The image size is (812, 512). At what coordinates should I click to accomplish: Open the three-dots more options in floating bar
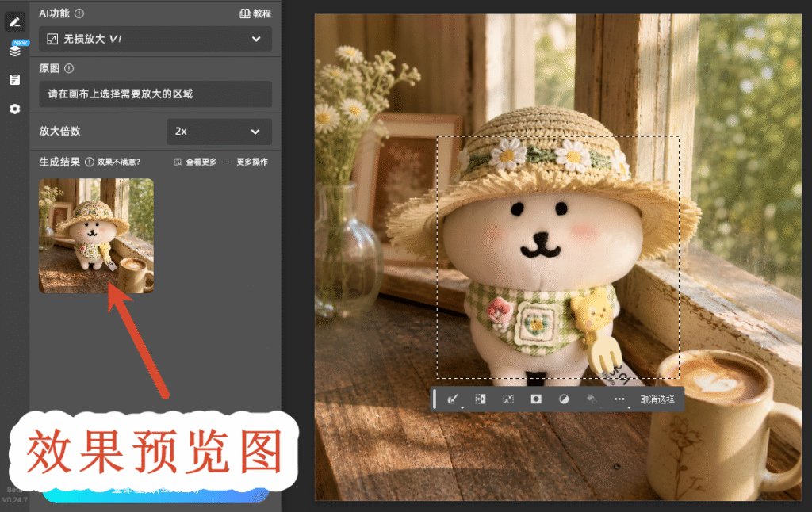[619, 399]
